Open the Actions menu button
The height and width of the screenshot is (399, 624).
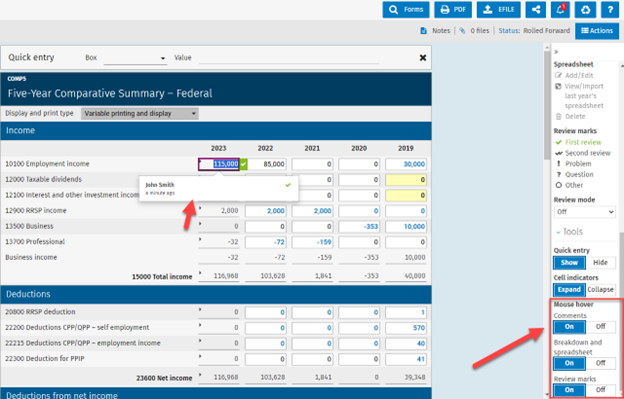(x=597, y=31)
